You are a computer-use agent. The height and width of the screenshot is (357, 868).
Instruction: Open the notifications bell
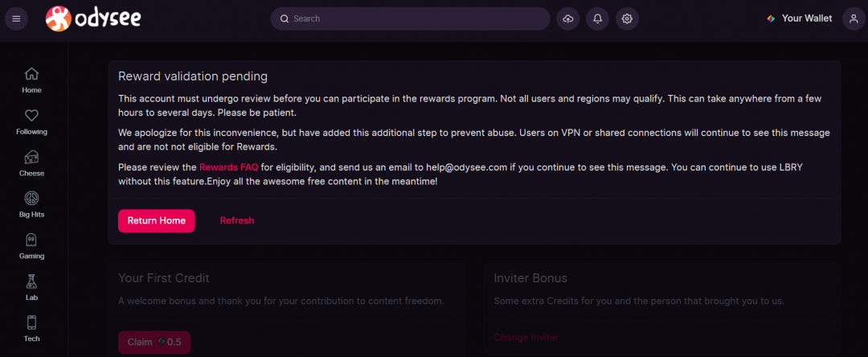point(597,18)
